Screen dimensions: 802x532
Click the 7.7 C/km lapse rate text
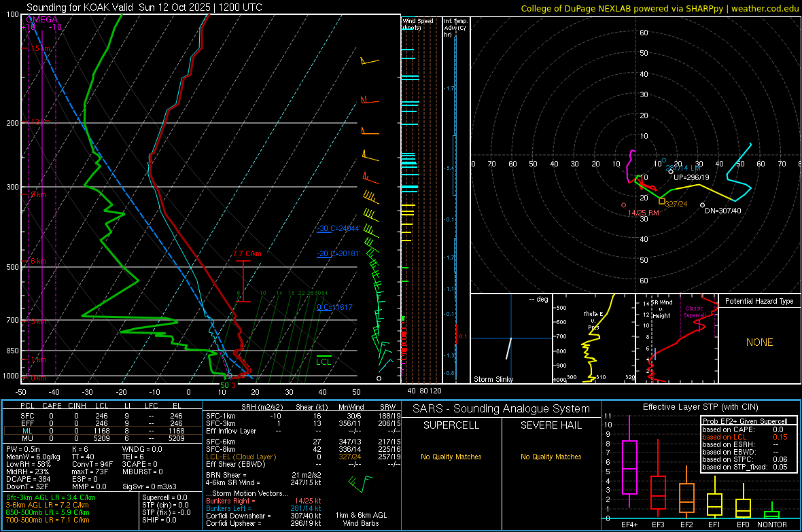point(247,253)
